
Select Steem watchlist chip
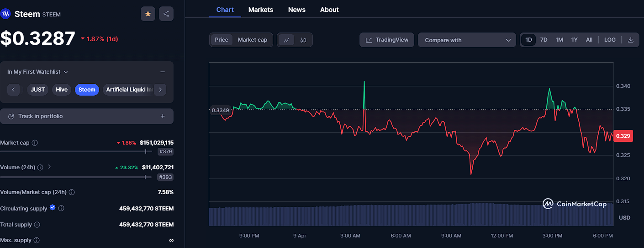[87, 90]
